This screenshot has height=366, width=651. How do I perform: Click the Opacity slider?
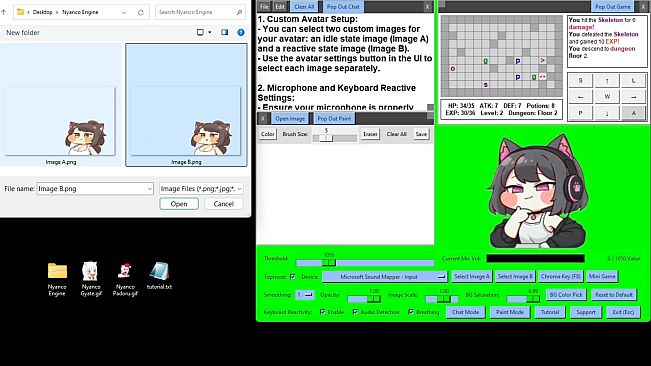(364, 298)
